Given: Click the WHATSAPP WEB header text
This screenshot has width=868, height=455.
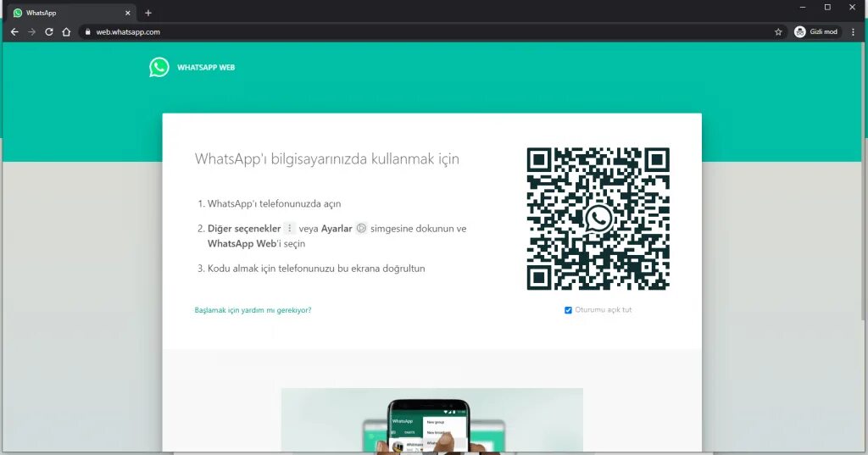Looking at the screenshot, I should pos(206,68).
